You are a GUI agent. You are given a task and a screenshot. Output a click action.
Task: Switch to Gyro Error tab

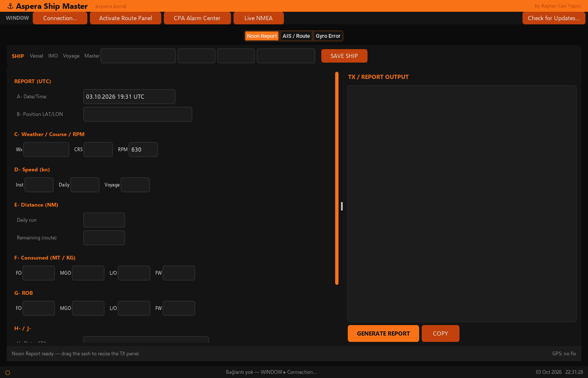[x=328, y=36]
